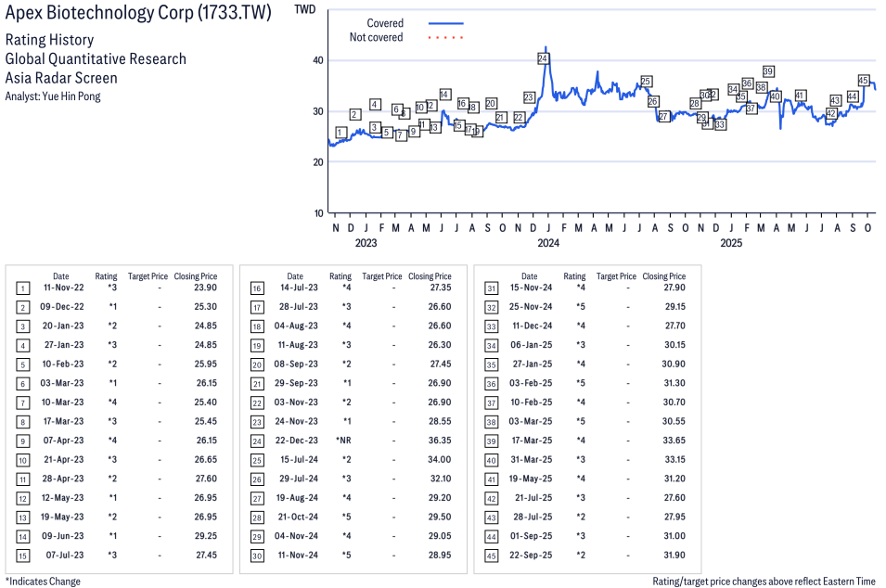Click marker 25 on the price chart
Viewport: 886px width, 588px height.
click(646, 82)
